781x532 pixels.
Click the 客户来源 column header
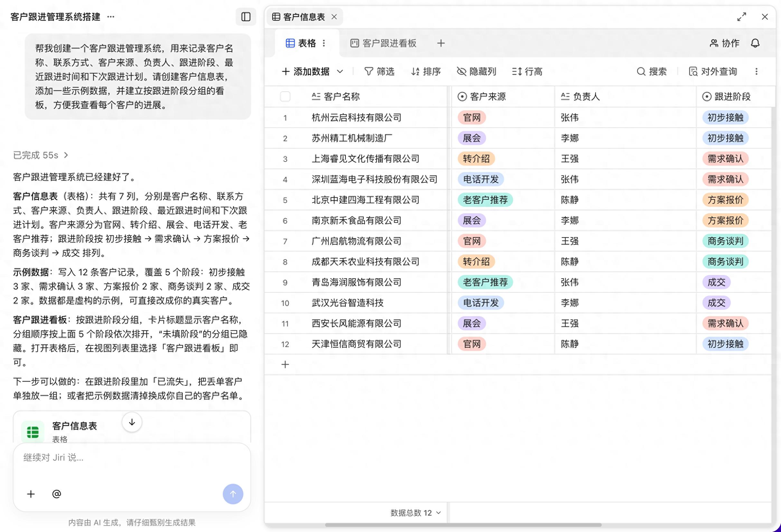pyautogui.click(x=503, y=97)
